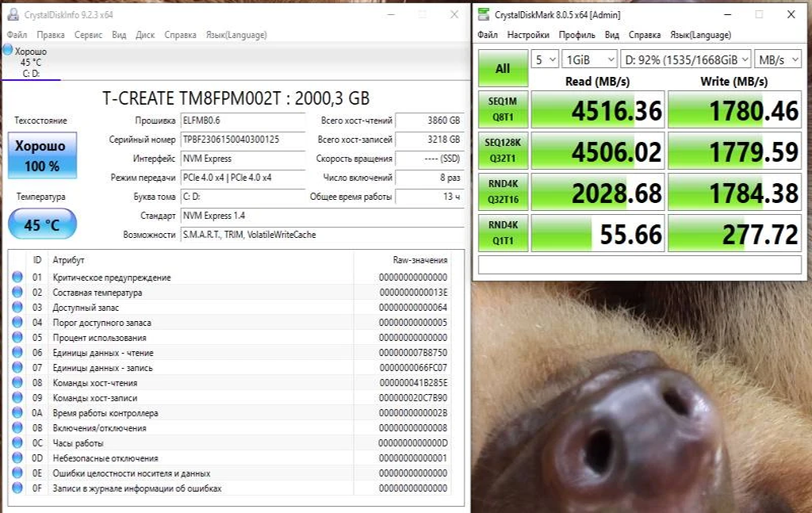The image size is (812, 513).
Task: Run the RND4K Q1T1 test
Action: click(503, 233)
